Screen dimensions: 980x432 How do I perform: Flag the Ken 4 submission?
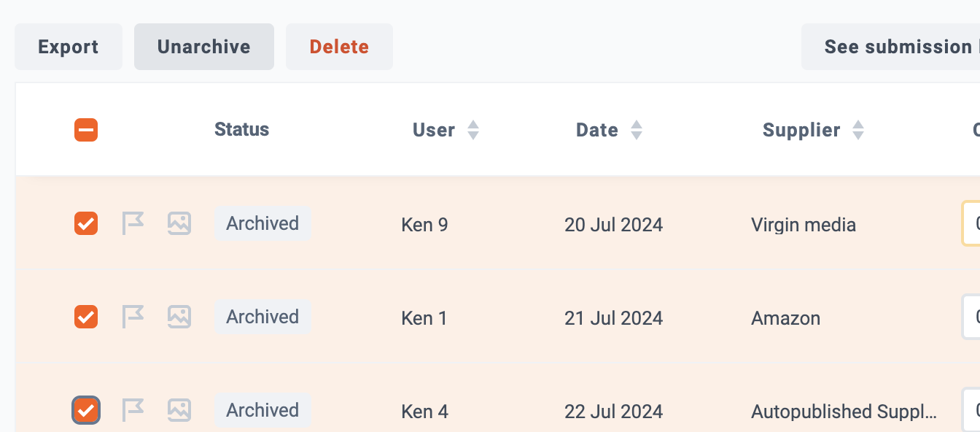133,410
